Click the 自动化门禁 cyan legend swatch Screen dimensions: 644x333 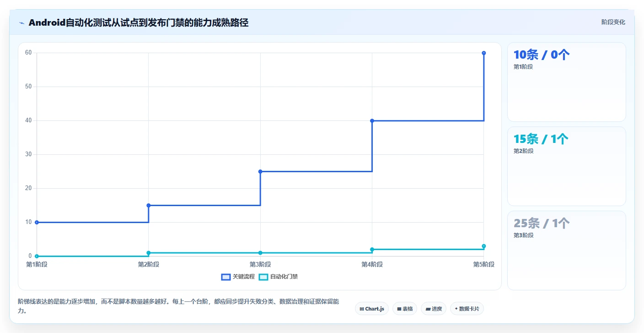[x=263, y=277]
